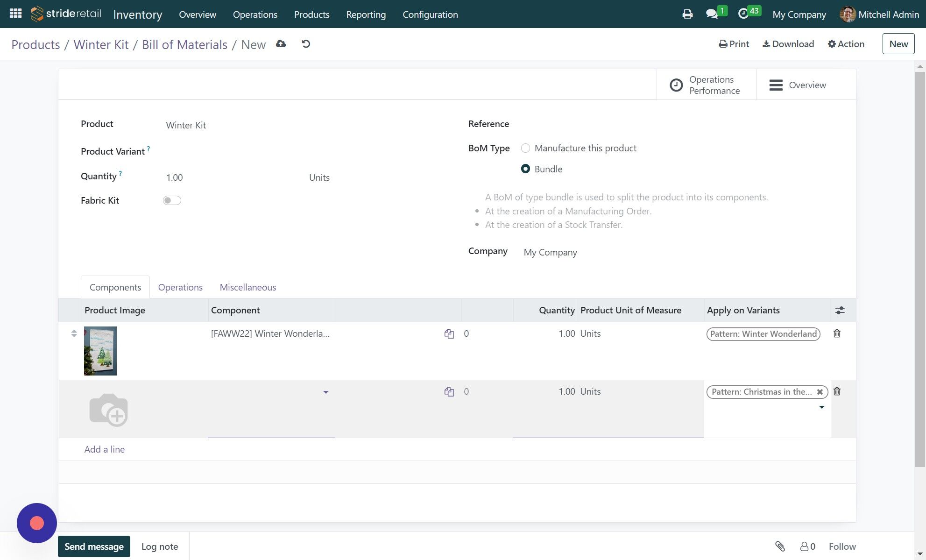This screenshot has height=560, width=926.
Task: Switch to the Operations tab
Action: coord(180,287)
